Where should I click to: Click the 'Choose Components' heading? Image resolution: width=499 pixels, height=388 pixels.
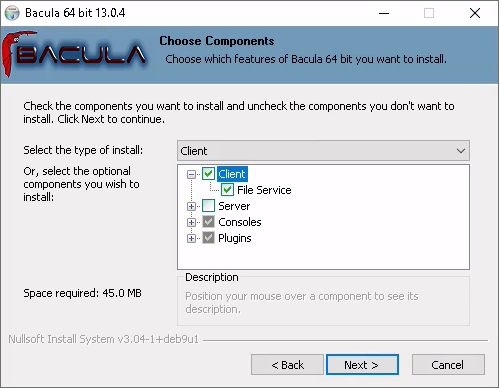point(217,41)
